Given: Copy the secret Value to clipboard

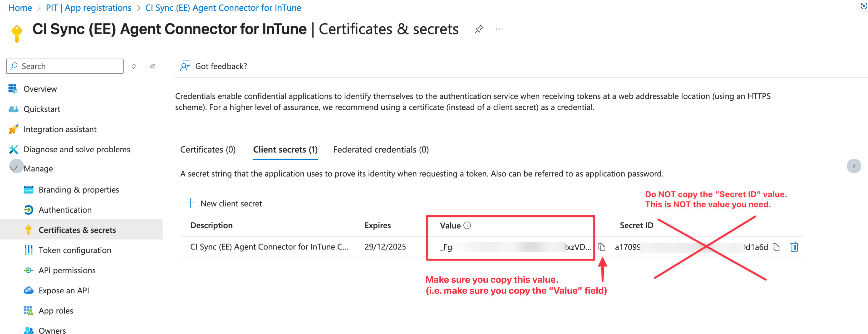Looking at the screenshot, I should point(602,247).
